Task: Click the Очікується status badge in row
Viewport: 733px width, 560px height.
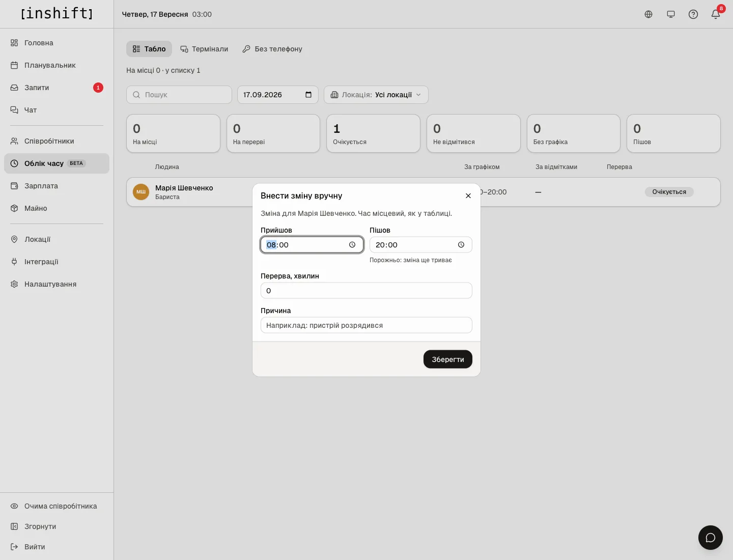Action: coord(669,192)
